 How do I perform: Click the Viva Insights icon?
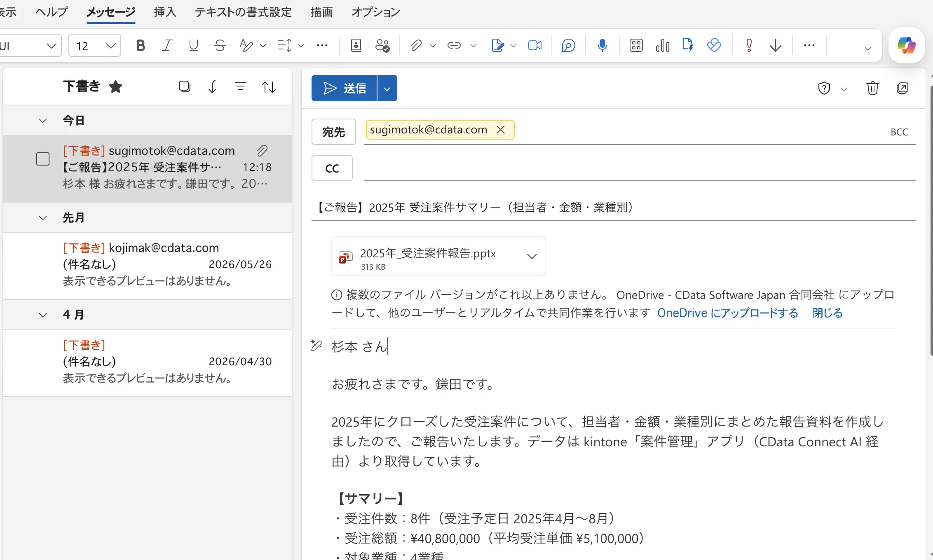[x=714, y=45]
